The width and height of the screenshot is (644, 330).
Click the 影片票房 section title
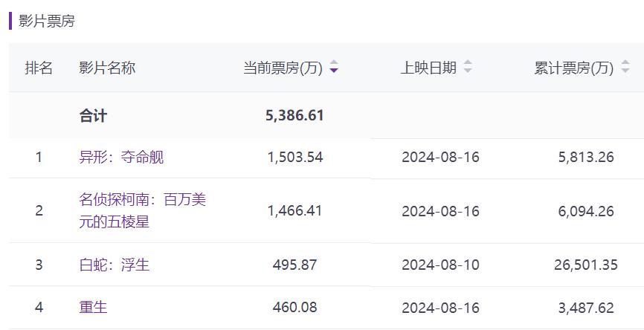[x=47, y=21]
